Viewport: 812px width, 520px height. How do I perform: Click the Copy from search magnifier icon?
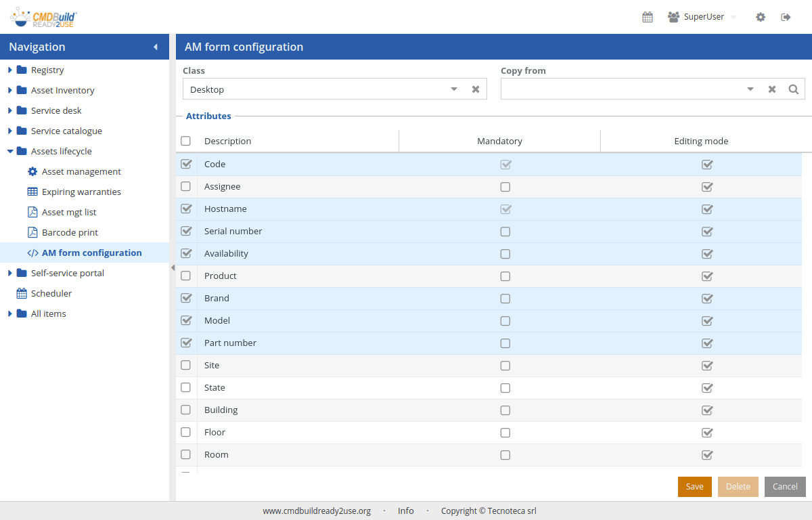(794, 89)
